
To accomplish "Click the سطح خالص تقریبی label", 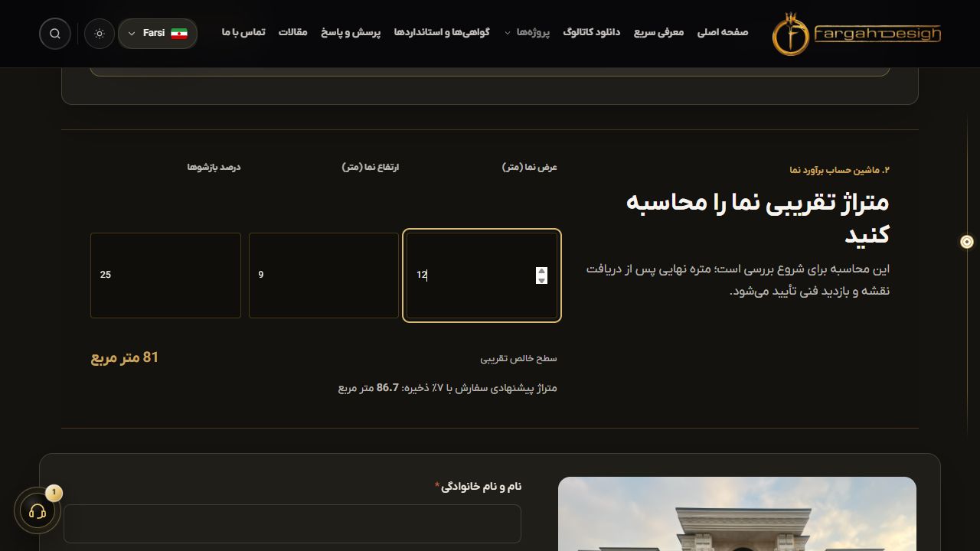I will pyautogui.click(x=519, y=358).
